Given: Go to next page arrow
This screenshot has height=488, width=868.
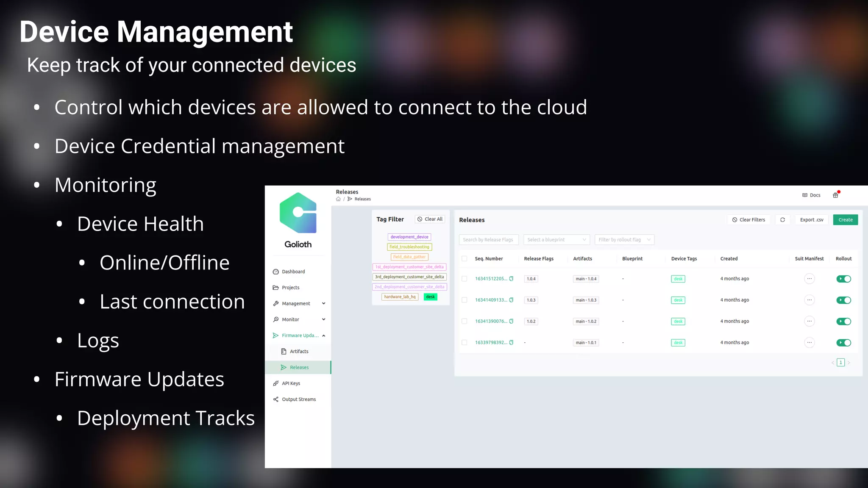Looking at the screenshot, I should [x=849, y=363].
